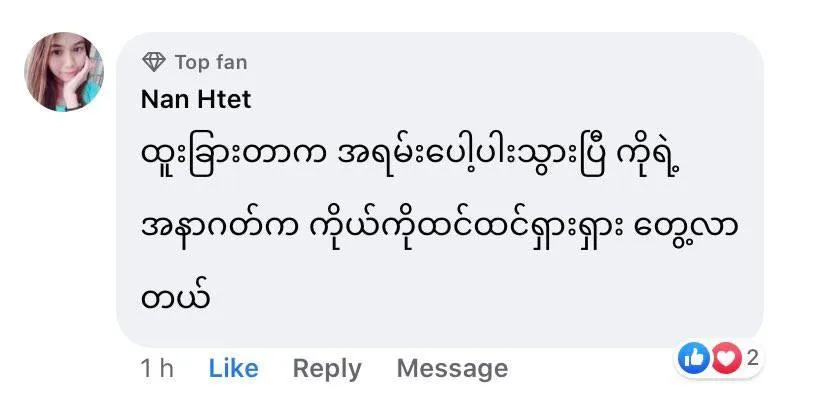This screenshot has width=828, height=396.
Task: Click the diamond Top fan badge icon
Action: (154, 62)
